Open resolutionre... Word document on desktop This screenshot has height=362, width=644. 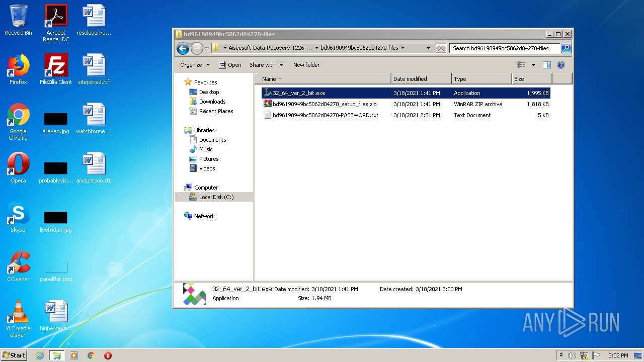pos(94,20)
